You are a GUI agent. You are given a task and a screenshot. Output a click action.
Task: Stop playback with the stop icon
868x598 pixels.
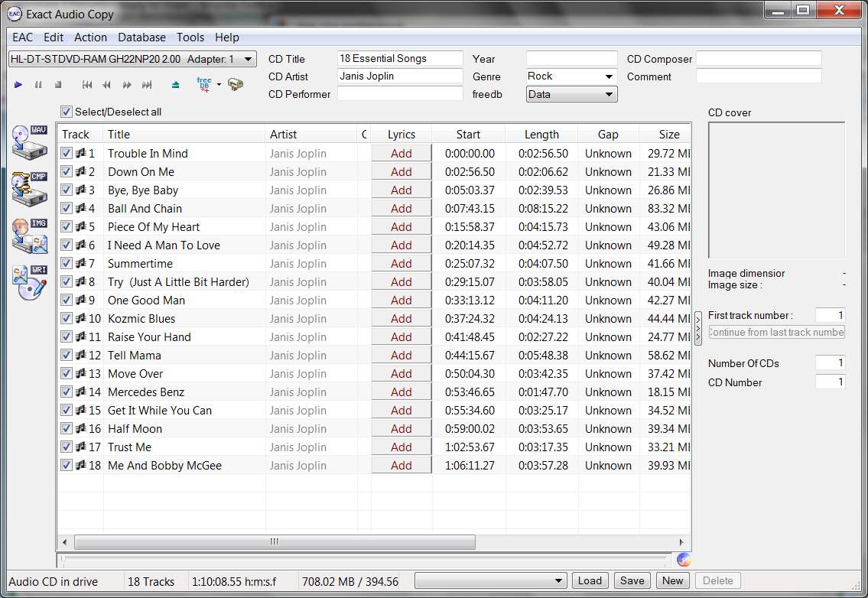(58, 85)
